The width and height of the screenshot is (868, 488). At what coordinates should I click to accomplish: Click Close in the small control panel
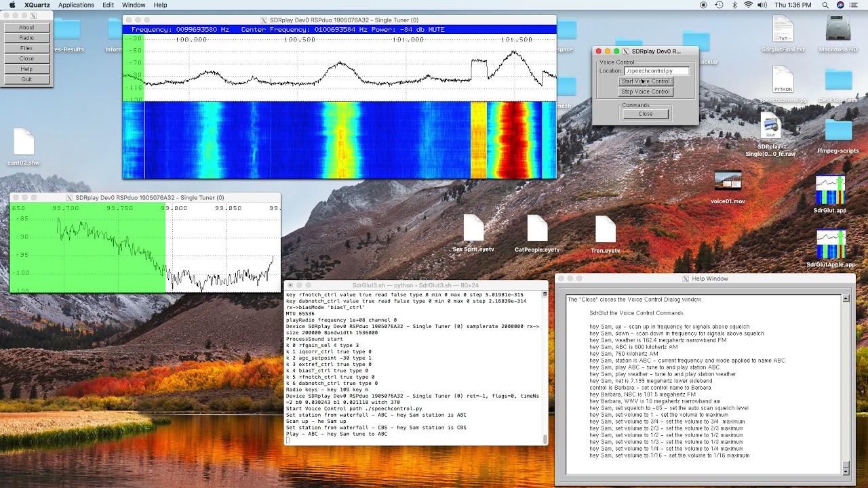[x=26, y=58]
